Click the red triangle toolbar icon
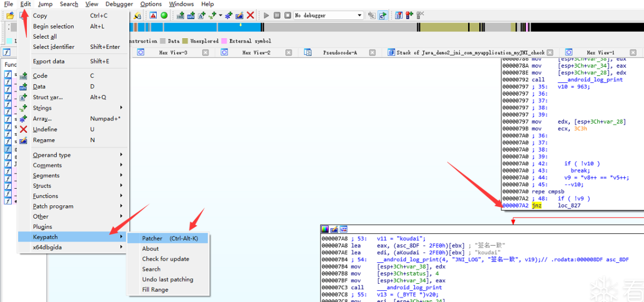Image resolution: width=644 pixels, height=302 pixels. [153, 15]
